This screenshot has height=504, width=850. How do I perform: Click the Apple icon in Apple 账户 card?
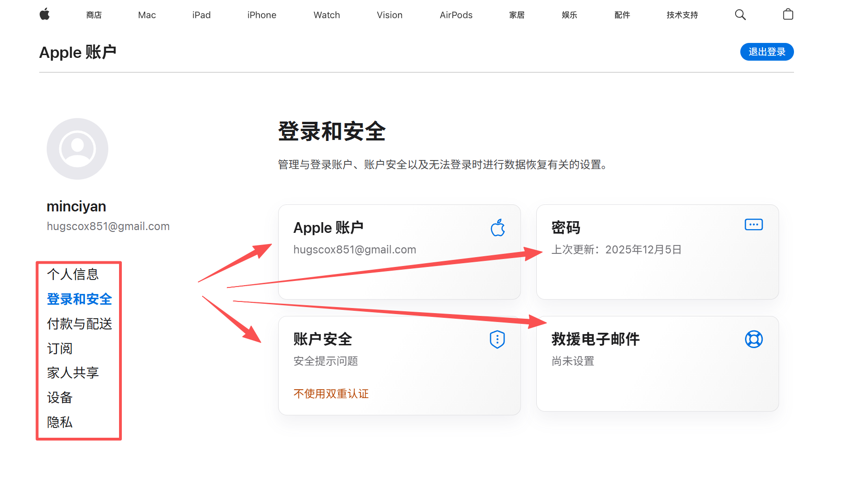point(498,228)
